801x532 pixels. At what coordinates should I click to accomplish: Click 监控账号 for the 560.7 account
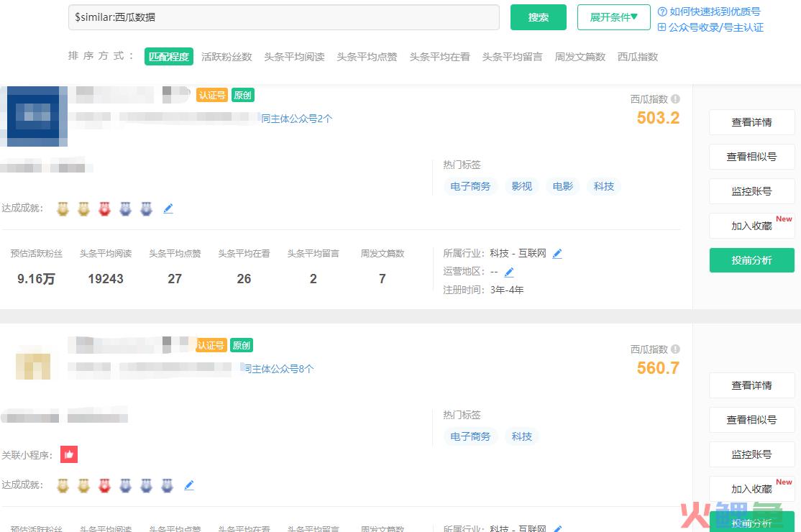point(751,454)
